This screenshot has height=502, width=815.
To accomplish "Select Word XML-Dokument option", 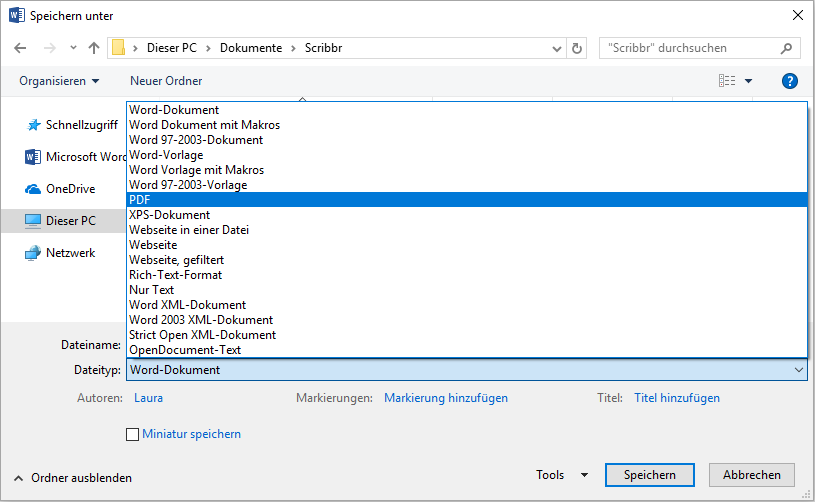I will tap(467, 305).
